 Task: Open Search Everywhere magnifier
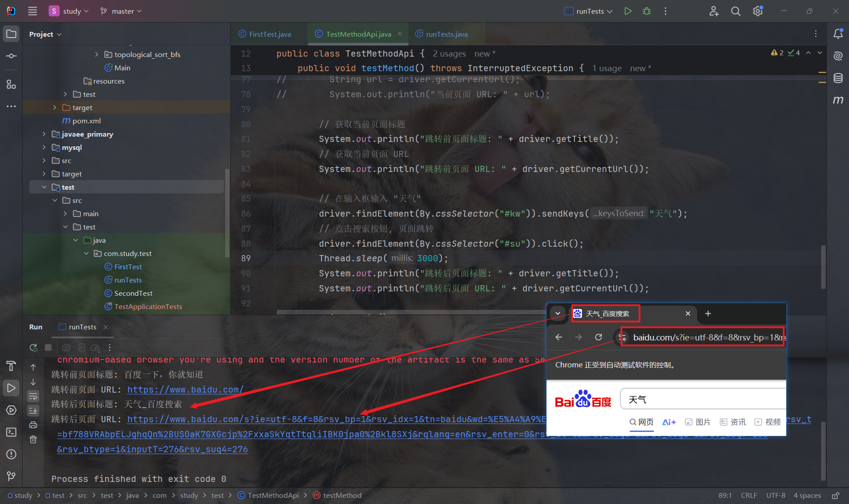point(735,11)
